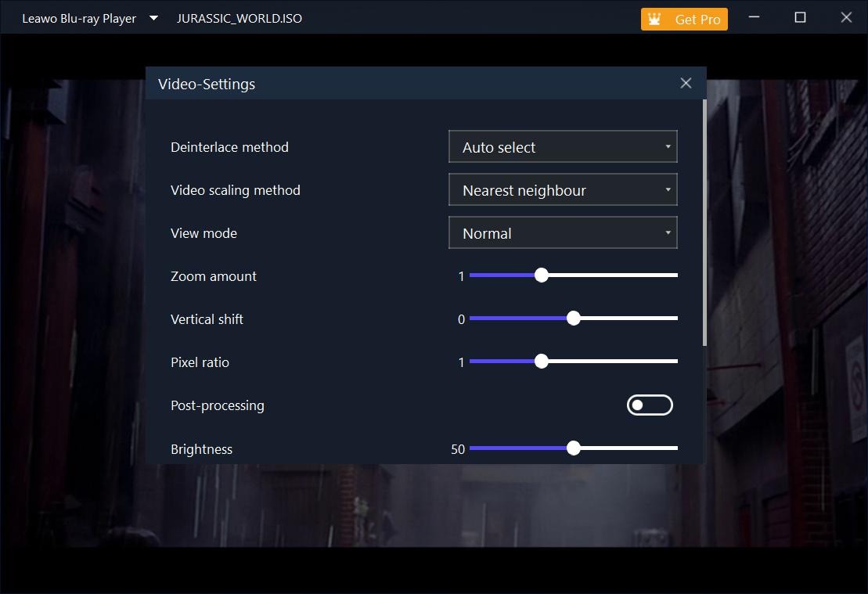Click the crown icon on Get Pro
This screenshot has height=594, width=868.
pyautogui.click(x=655, y=20)
